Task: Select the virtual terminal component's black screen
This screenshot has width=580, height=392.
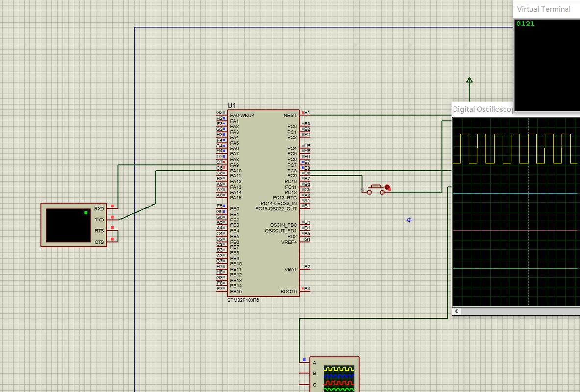Action: [x=68, y=225]
